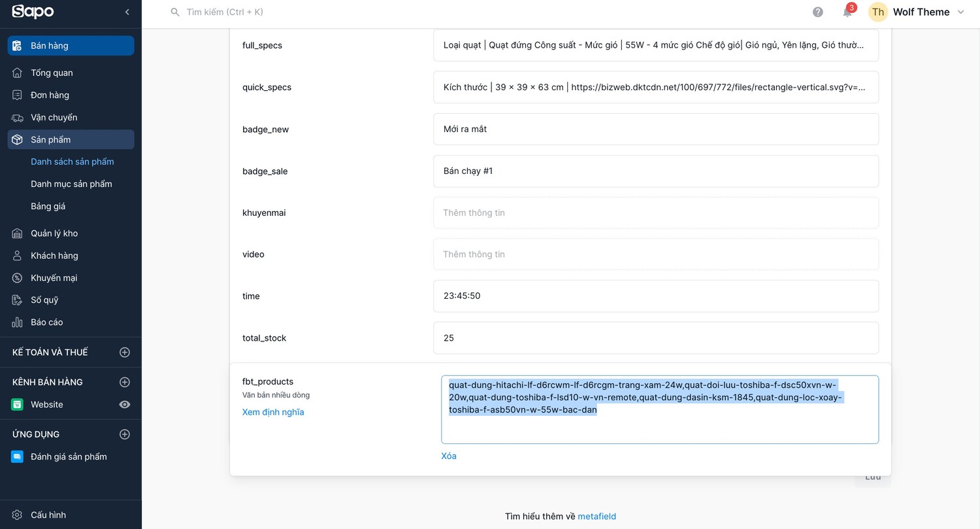980x529 pixels.
Task: Click the khuyenmai input field
Action: [656, 213]
